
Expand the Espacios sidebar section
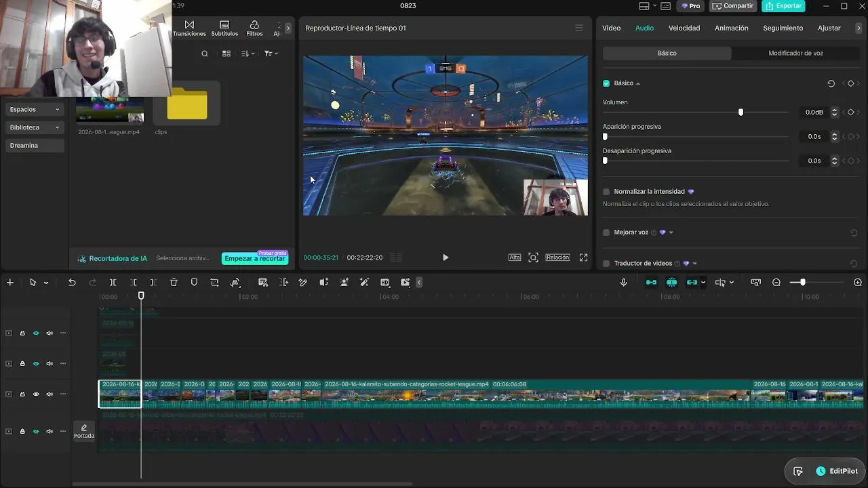[x=35, y=109]
